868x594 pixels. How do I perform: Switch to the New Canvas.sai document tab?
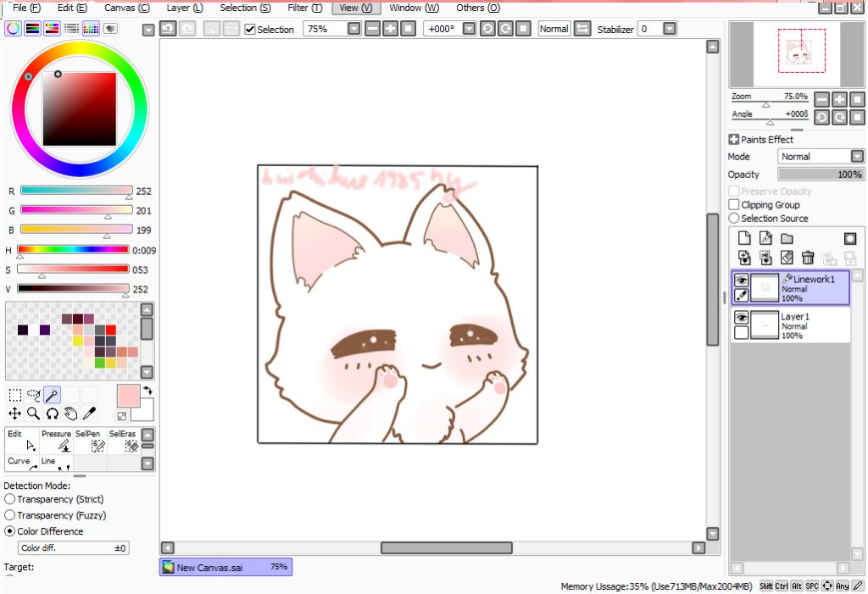pyautogui.click(x=225, y=568)
